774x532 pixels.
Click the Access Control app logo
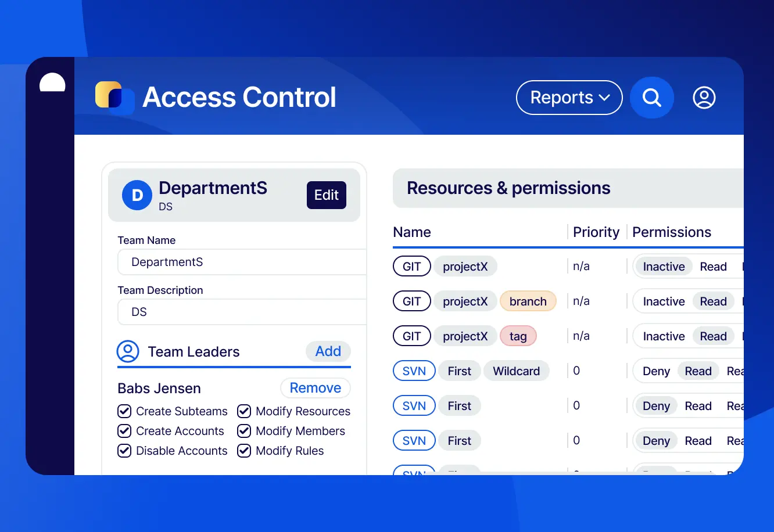point(114,97)
